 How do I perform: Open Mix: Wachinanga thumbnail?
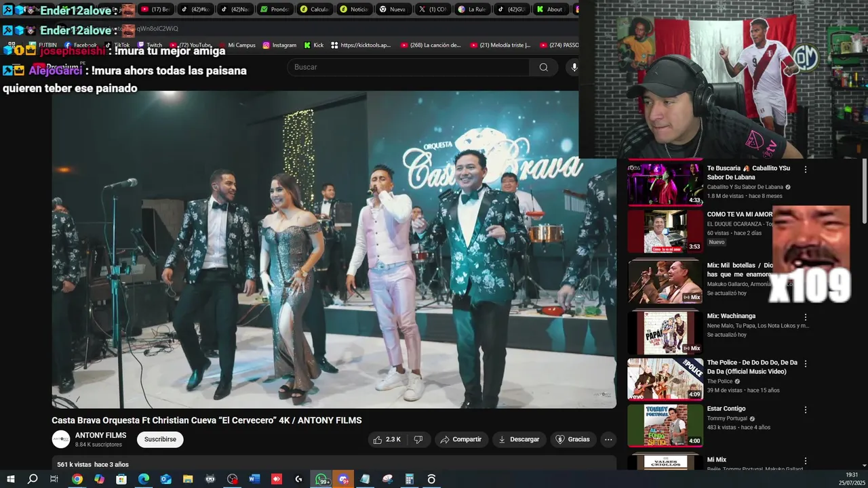[x=665, y=332]
